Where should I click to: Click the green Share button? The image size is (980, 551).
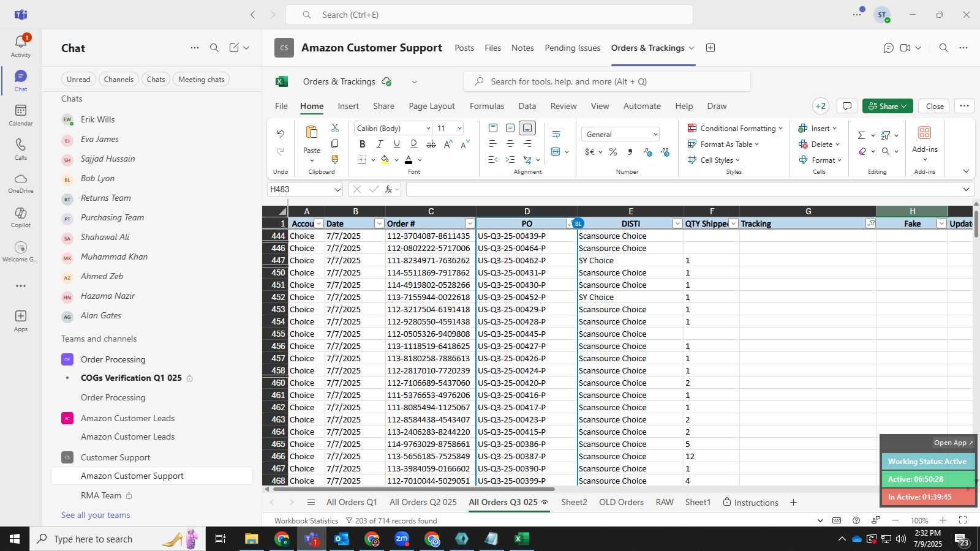[x=888, y=106]
